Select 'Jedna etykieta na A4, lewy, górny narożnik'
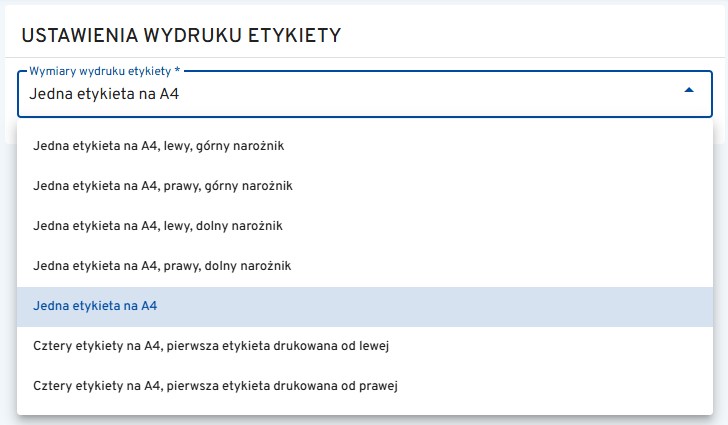The width and height of the screenshot is (728, 425). (x=160, y=146)
